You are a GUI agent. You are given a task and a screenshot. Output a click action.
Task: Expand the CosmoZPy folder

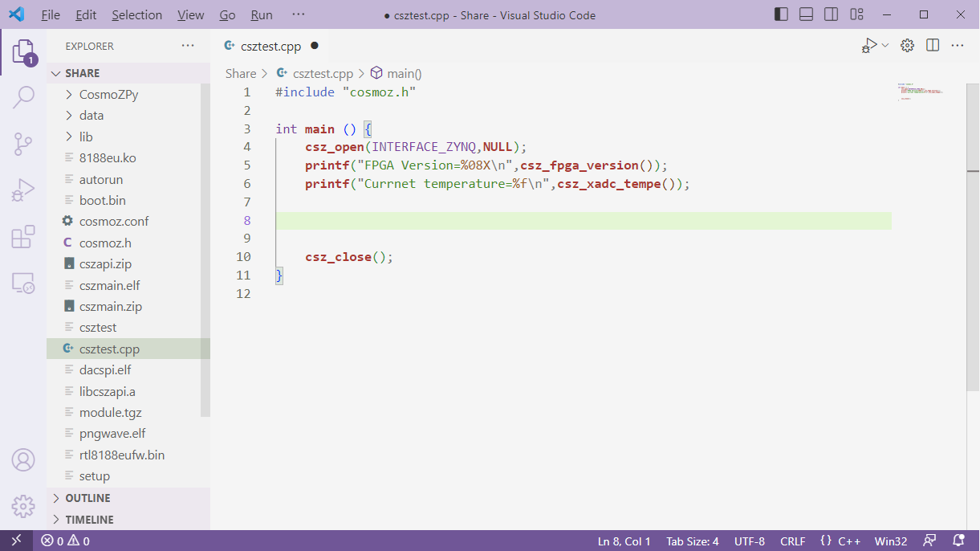tap(108, 94)
